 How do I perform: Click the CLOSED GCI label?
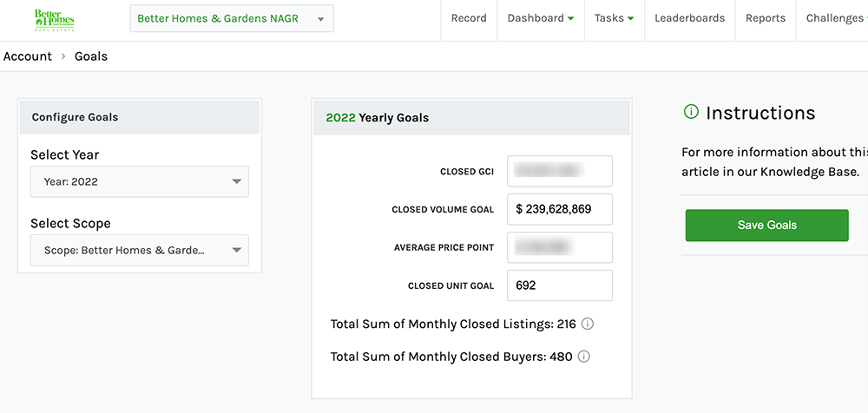click(x=467, y=172)
